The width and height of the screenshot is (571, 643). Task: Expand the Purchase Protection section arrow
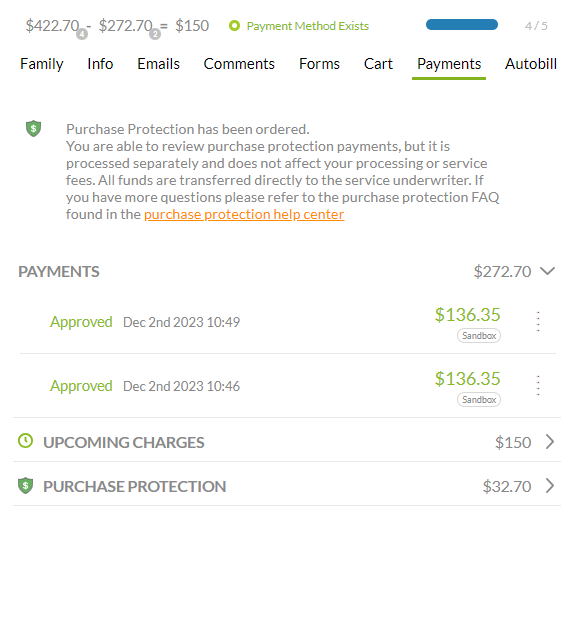(x=550, y=486)
